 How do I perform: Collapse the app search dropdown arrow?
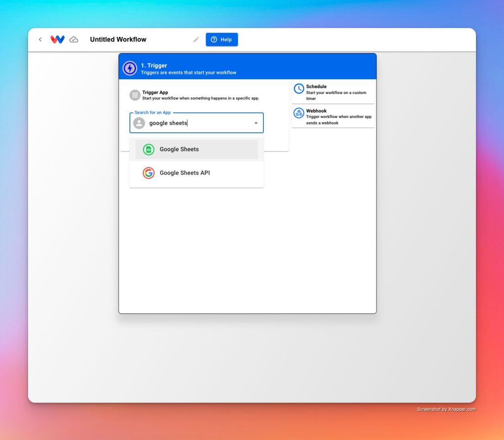256,123
